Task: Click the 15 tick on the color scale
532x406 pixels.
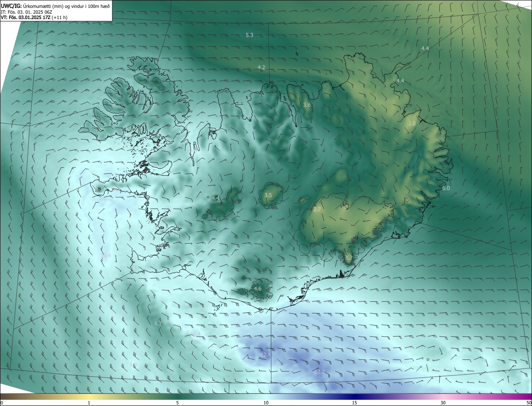Action: (x=355, y=403)
